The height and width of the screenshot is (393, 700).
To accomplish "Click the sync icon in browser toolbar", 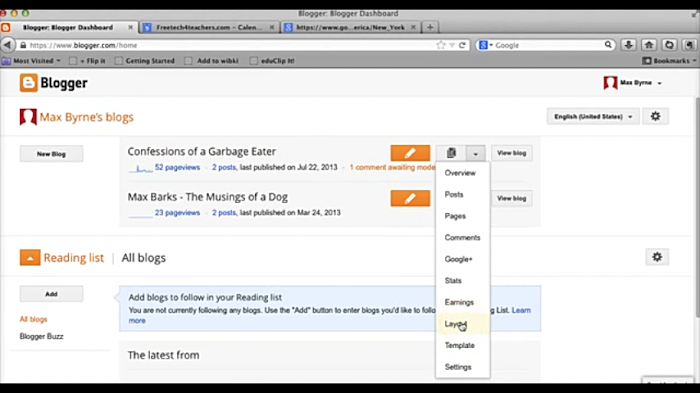I will [x=669, y=45].
